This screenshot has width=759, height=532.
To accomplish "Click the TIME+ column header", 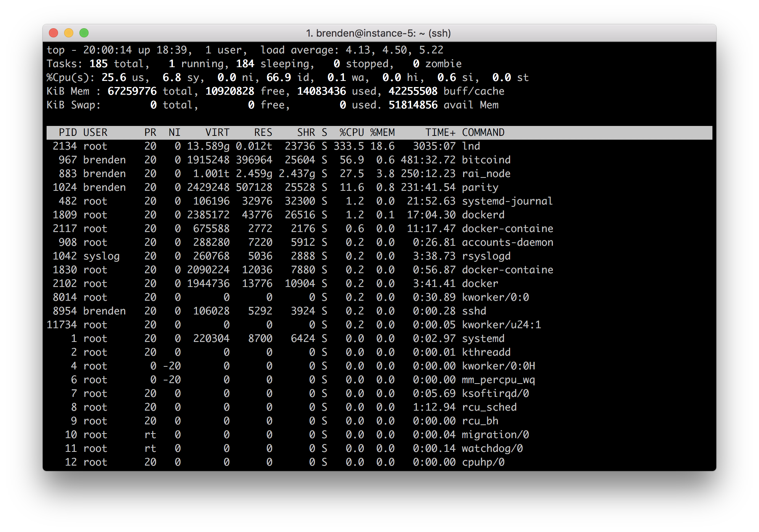I will click(440, 132).
